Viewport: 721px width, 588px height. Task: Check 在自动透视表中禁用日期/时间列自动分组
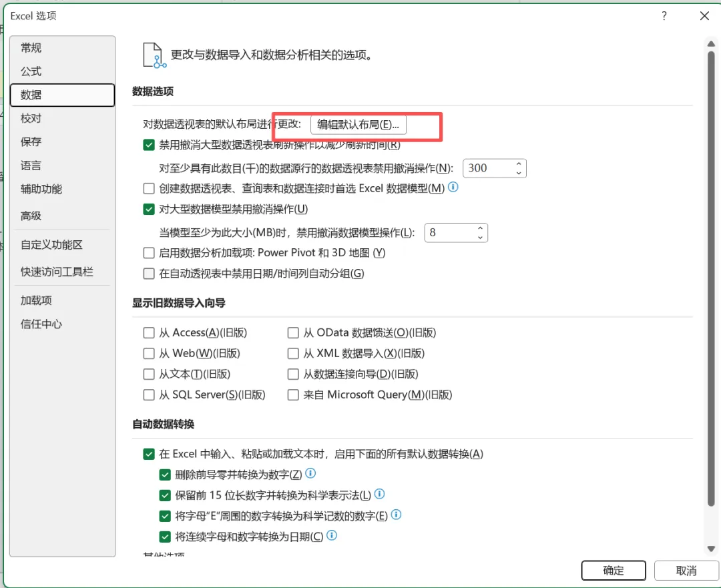click(x=148, y=274)
